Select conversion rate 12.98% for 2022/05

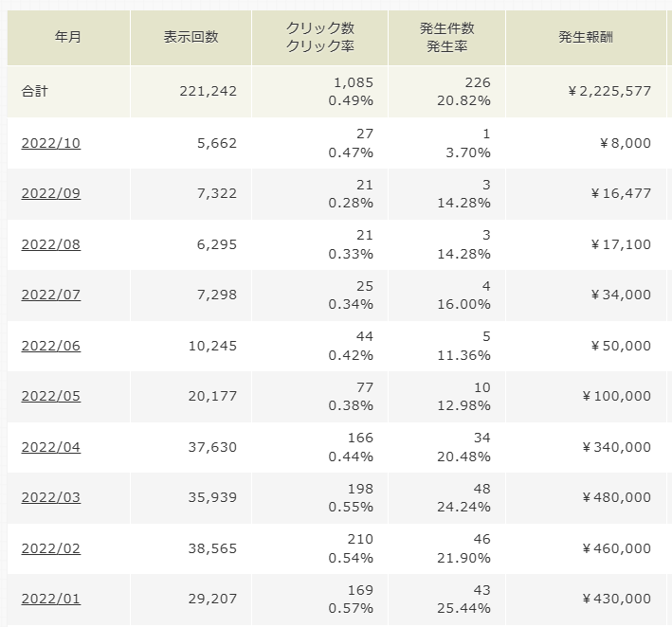pyautogui.click(x=463, y=405)
